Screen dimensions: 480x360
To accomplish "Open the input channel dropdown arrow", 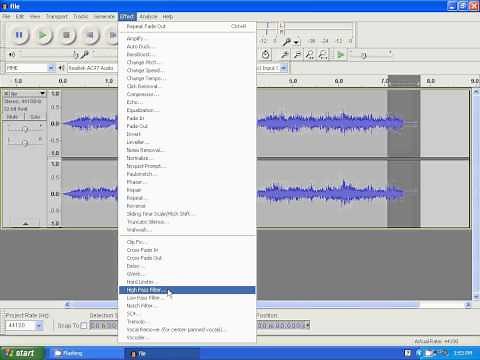I will click(283, 68).
